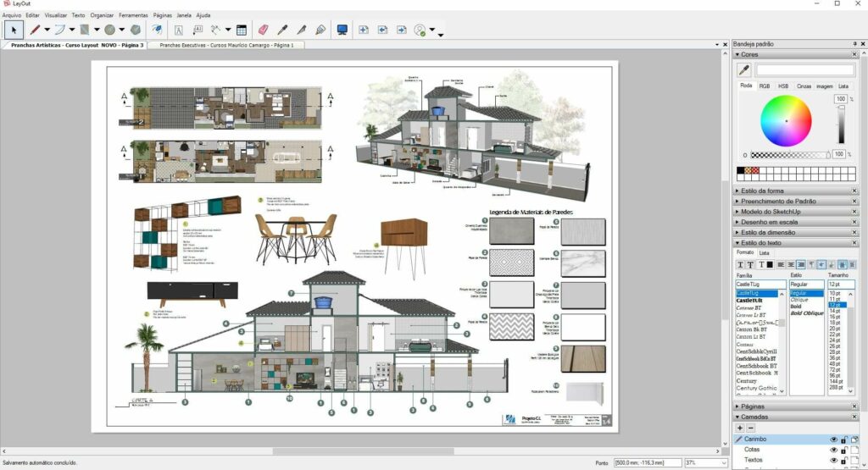Choose the Join glue tool

[x=320, y=30]
